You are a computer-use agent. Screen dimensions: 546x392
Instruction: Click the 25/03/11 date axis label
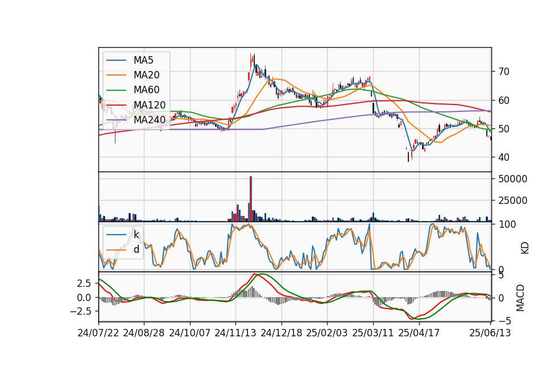[x=373, y=333]
